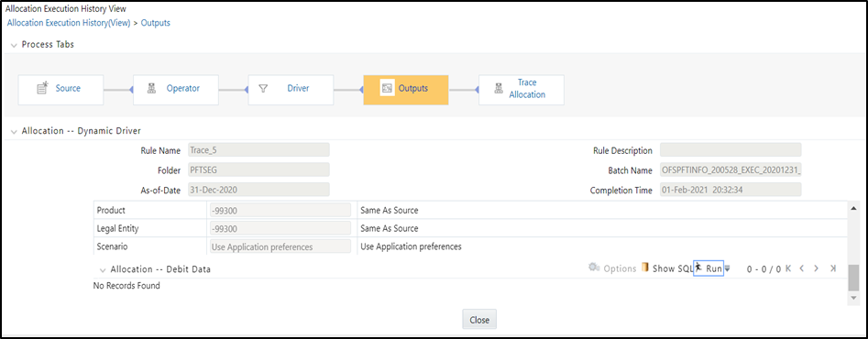Open the Trace Allocation process tab
The height and width of the screenshot is (339, 868).
[522, 90]
